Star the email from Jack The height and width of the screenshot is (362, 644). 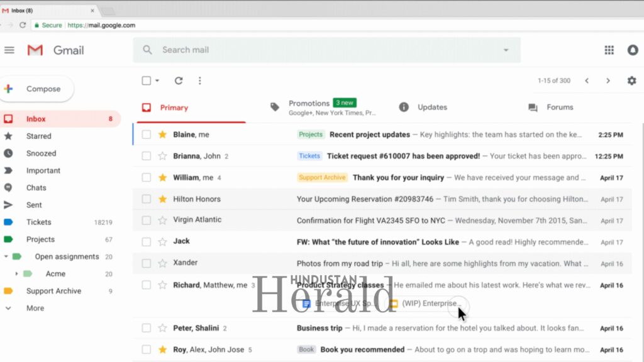[163, 242]
